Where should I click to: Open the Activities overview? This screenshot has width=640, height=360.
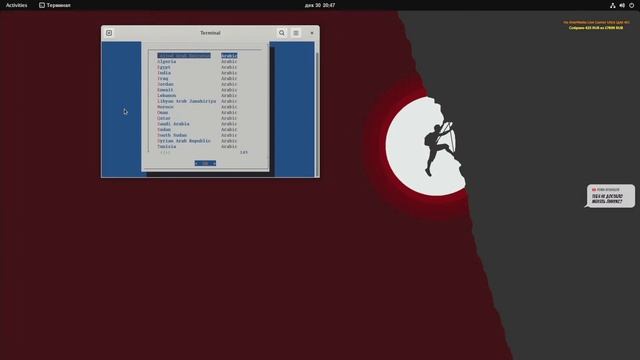pyautogui.click(x=16, y=5)
